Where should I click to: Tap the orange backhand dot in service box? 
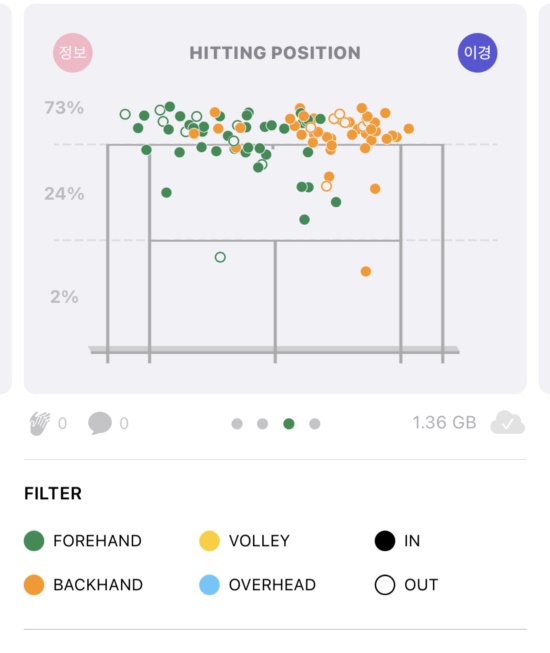coord(366,272)
